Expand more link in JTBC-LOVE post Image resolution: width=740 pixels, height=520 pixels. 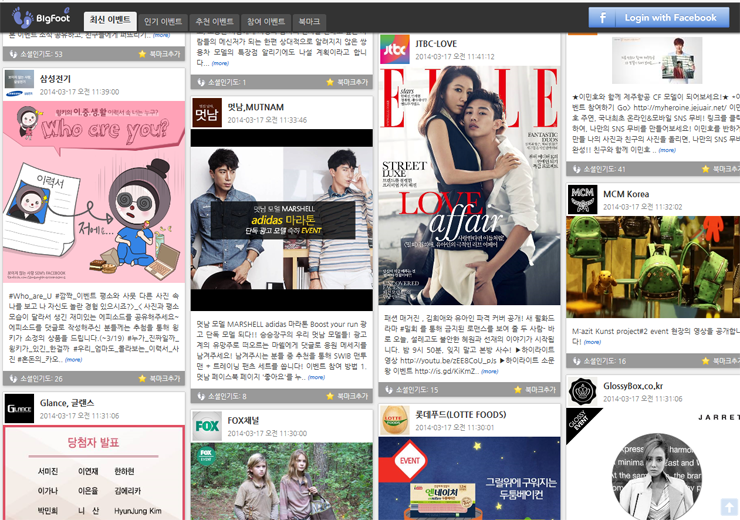point(489,371)
